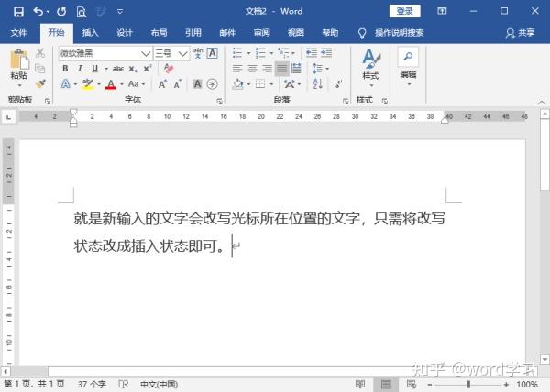
Task: Decrease paragraph indent
Action: click(312, 53)
